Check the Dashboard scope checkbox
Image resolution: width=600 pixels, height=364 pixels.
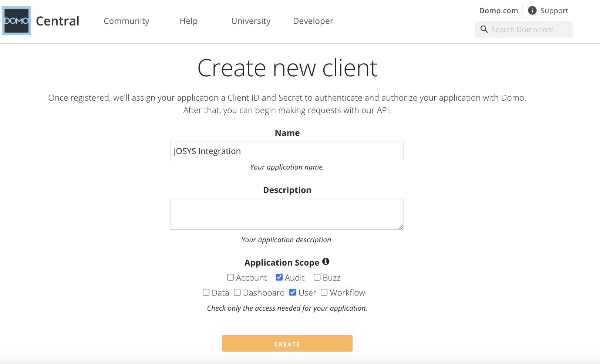pyautogui.click(x=237, y=293)
